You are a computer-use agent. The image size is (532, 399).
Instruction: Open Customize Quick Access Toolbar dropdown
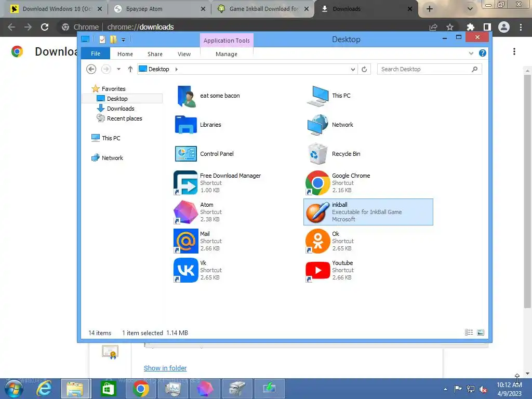(x=124, y=39)
